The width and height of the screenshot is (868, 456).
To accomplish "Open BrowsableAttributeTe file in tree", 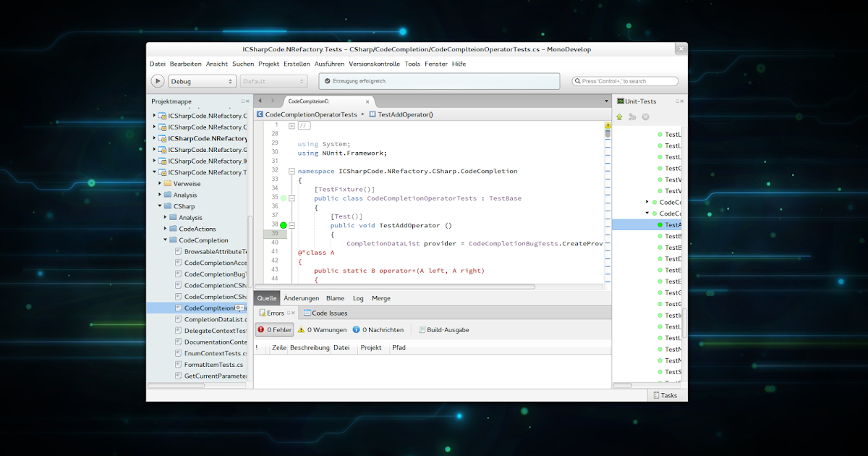I will tap(211, 251).
